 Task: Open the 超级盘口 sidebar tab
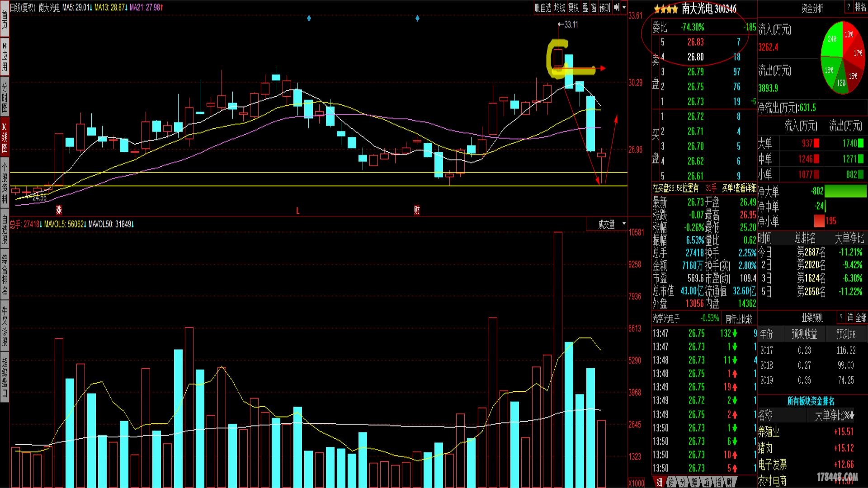pyautogui.click(x=5, y=377)
